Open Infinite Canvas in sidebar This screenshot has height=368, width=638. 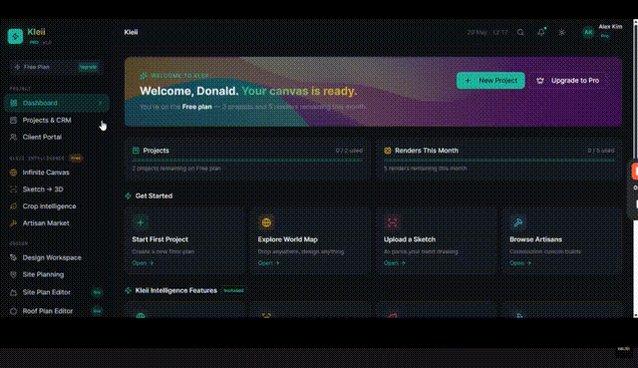[57, 172]
